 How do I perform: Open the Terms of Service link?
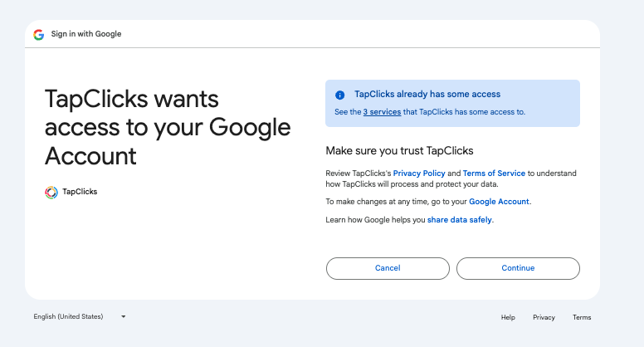pyautogui.click(x=494, y=173)
